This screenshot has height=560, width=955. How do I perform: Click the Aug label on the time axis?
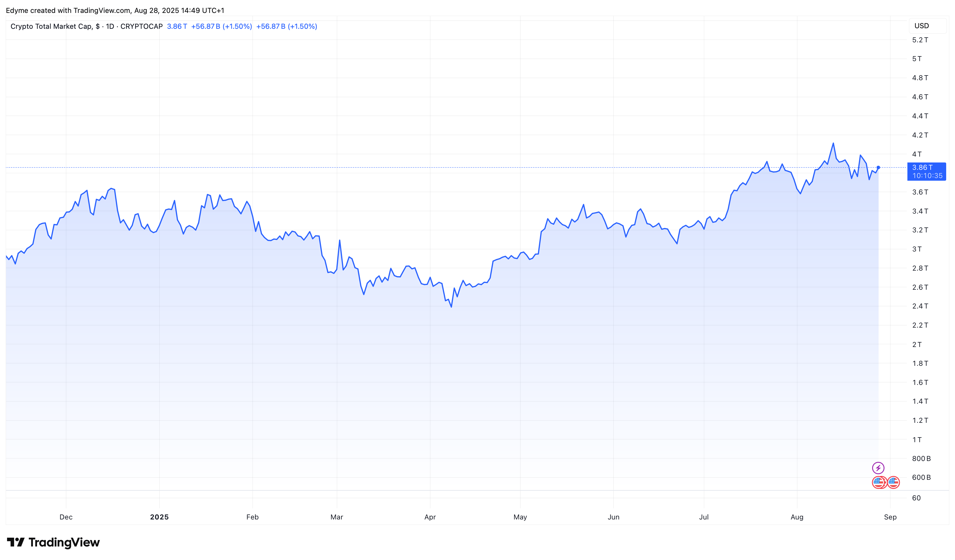click(797, 517)
